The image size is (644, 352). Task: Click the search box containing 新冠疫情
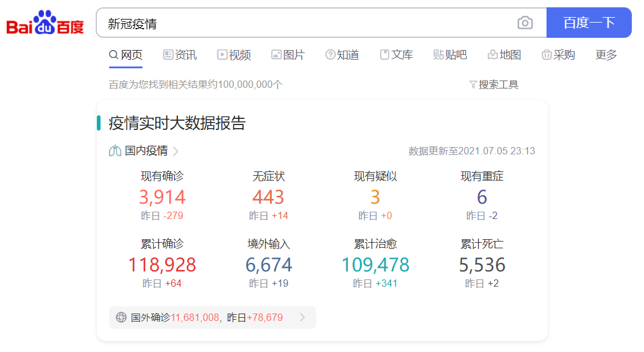click(x=305, y=23)
